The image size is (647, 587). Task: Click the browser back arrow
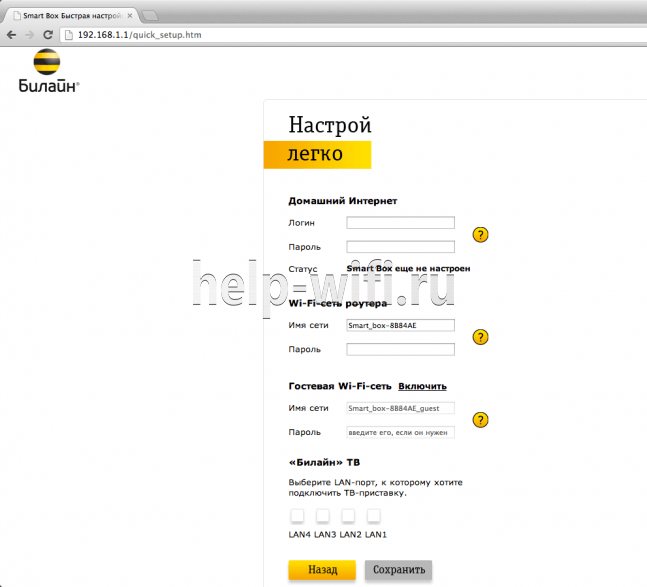12,35
